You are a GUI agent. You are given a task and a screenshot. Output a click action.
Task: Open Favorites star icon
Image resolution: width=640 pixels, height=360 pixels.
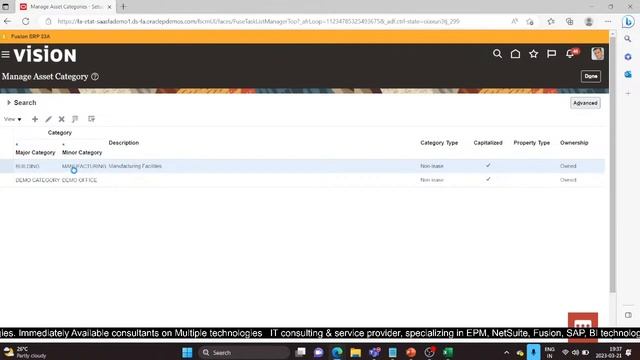point(533,54)
